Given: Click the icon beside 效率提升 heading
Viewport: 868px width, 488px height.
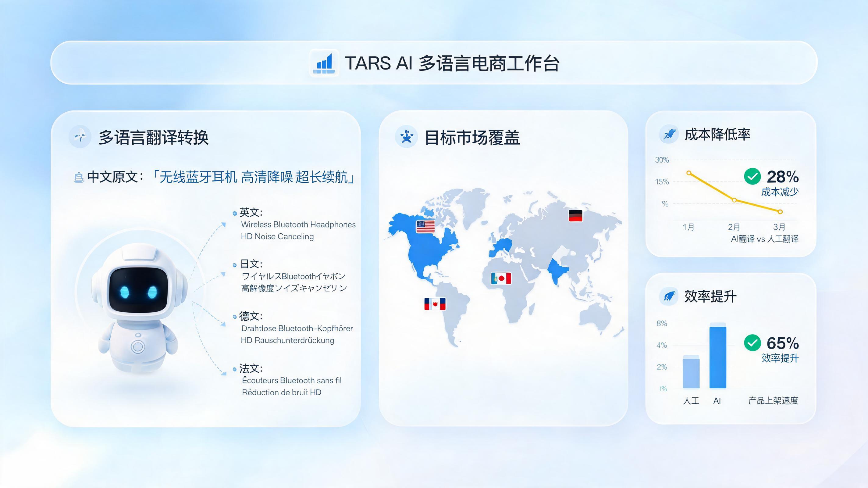Looking at the screenshot, I should click(669, 296).
